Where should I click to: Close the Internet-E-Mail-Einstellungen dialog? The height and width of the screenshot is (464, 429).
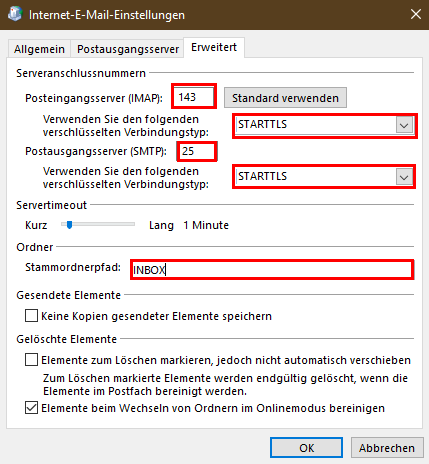416,14
